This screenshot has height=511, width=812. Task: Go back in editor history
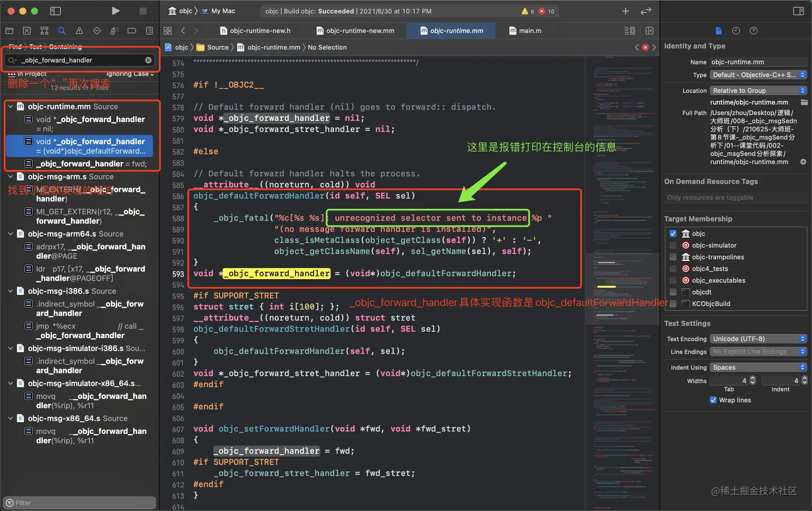click(183, 31)
